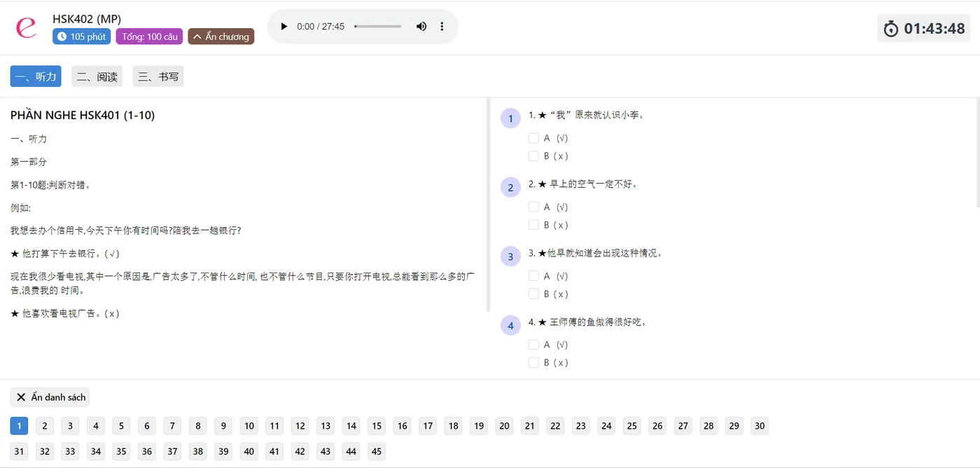Select question 43 in navigator
The image size is (980, 468).
click(325, 451)
